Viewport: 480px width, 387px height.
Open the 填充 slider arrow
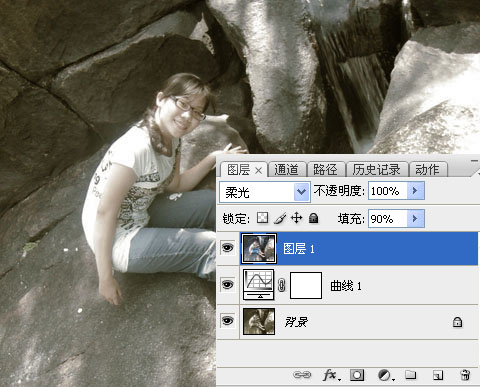click(415, 219)
